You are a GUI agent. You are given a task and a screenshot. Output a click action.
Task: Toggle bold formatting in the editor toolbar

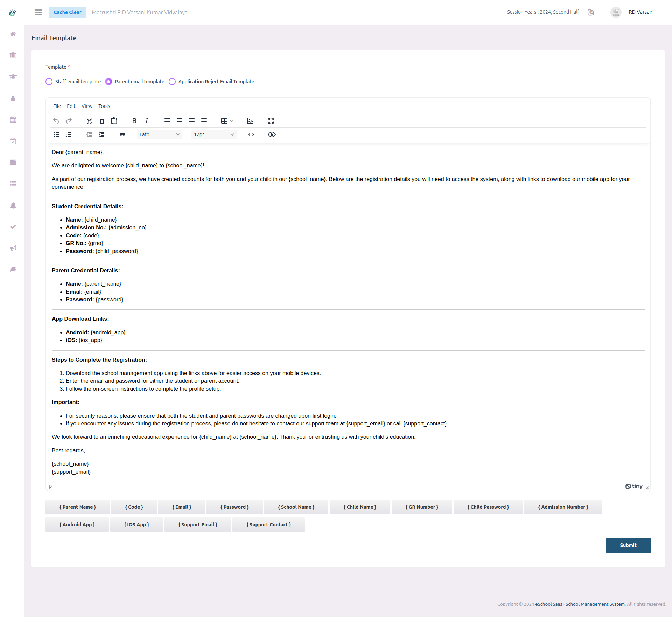[x=134, y=121]
